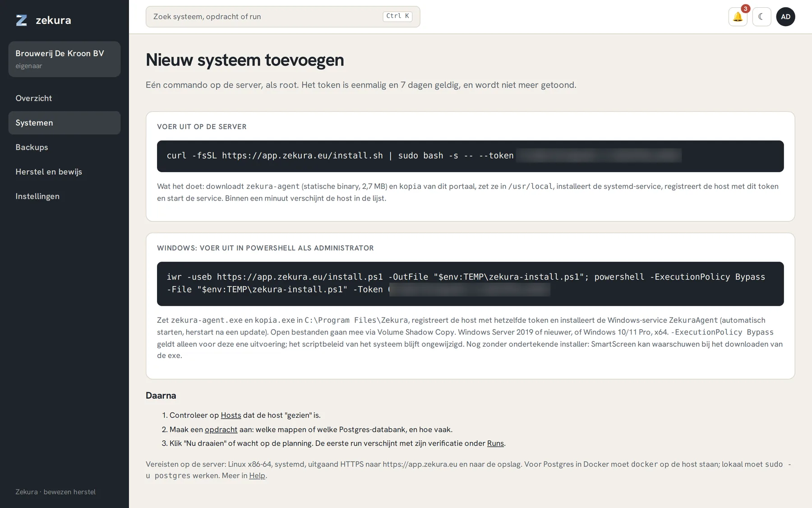Select Systemen in the sidebar
Viewport: 812px width, 508px height.
(x=65, y=123)
